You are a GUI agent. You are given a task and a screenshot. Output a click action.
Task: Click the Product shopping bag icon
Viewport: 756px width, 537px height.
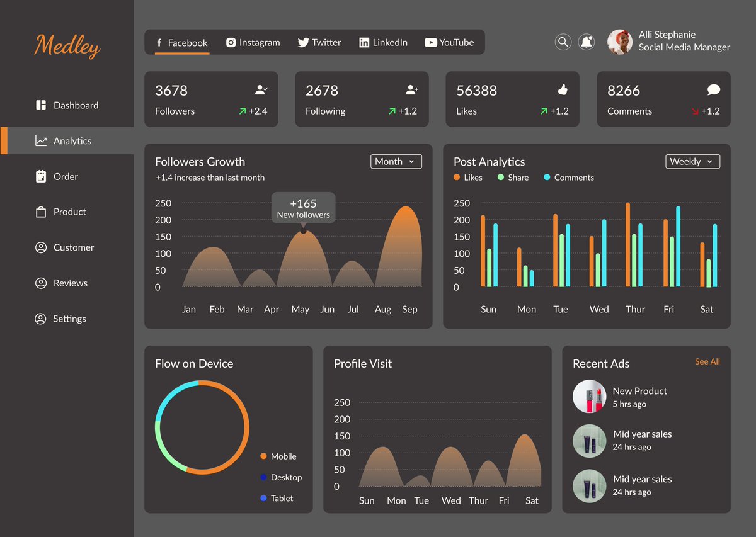pyautogui.click(x=41, y=212)
